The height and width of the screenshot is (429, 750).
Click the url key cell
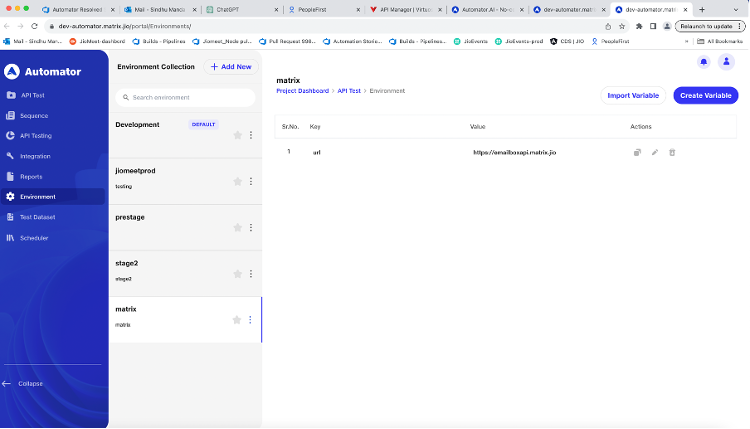316,153
